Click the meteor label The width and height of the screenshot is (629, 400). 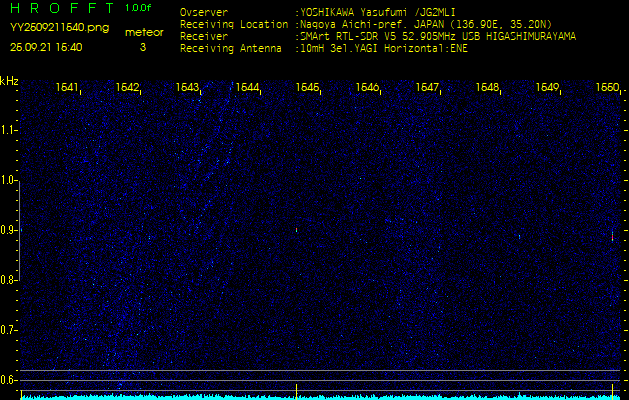[x=143, y=32]
